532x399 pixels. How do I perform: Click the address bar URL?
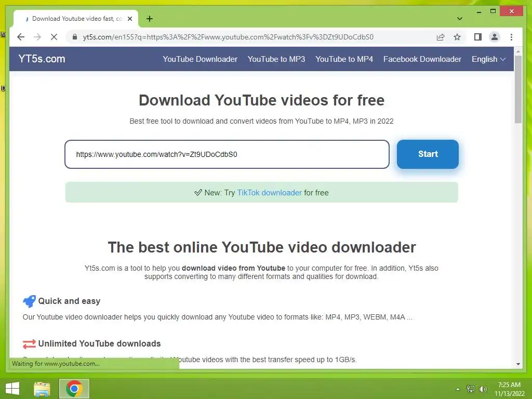click(228, 37)
